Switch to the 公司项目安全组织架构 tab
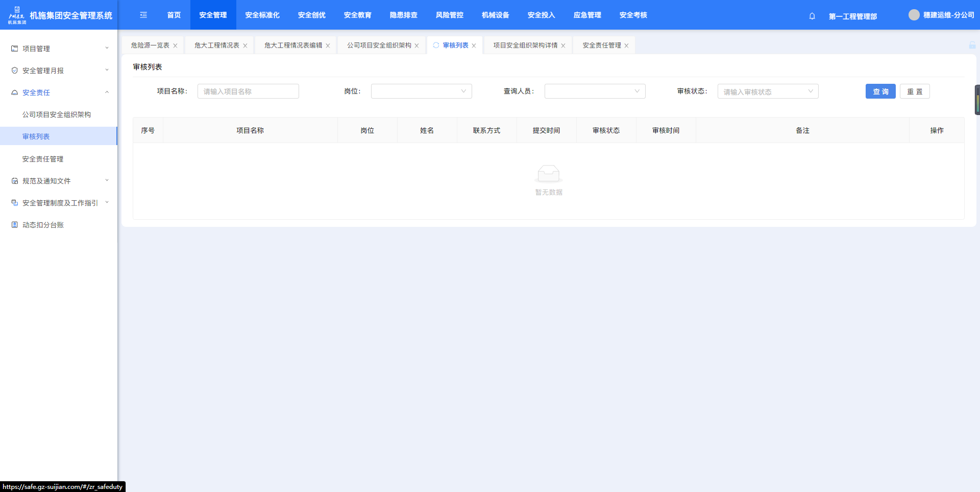980x492 pixels. point(379,45)
